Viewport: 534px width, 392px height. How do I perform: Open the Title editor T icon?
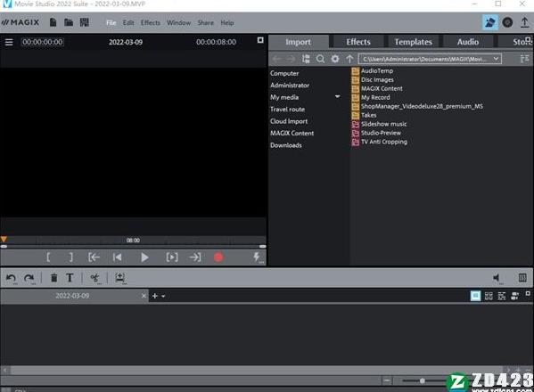point(70,278)
